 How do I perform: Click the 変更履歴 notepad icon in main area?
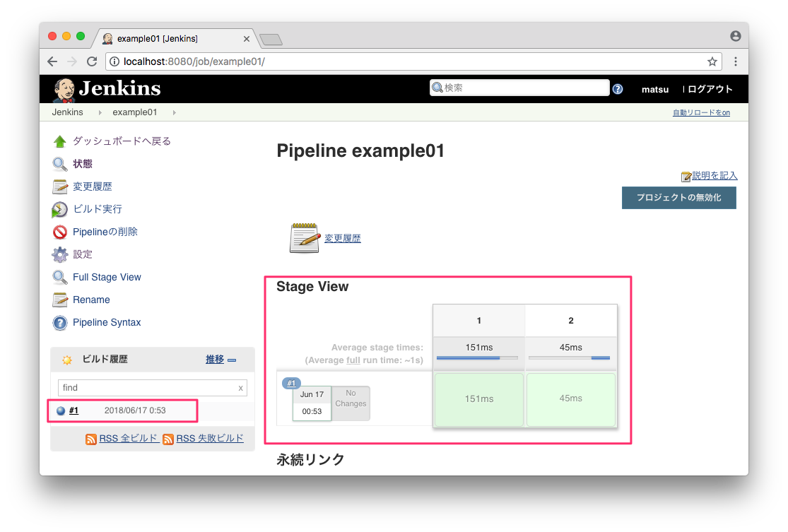pyautogui.click(x=305, y=238)
